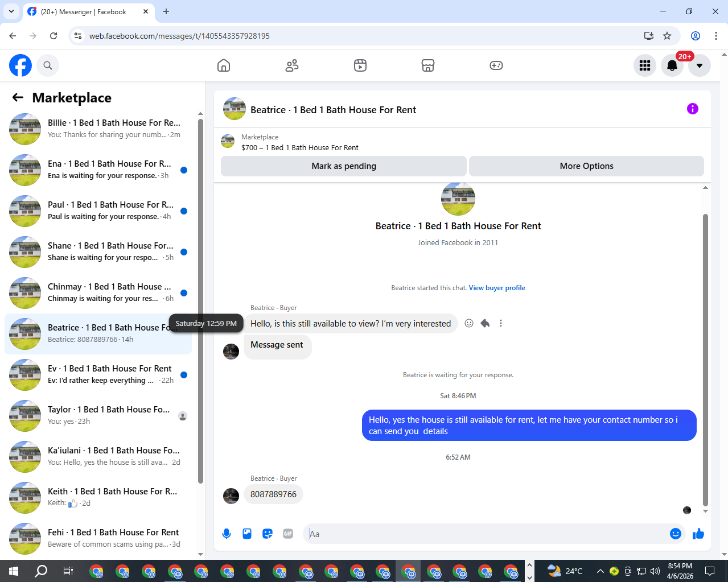Image resolution: width=728 pixels, height=582 pixels.
Task: Open volume control in system tray
Action: (x=655, y=571)
